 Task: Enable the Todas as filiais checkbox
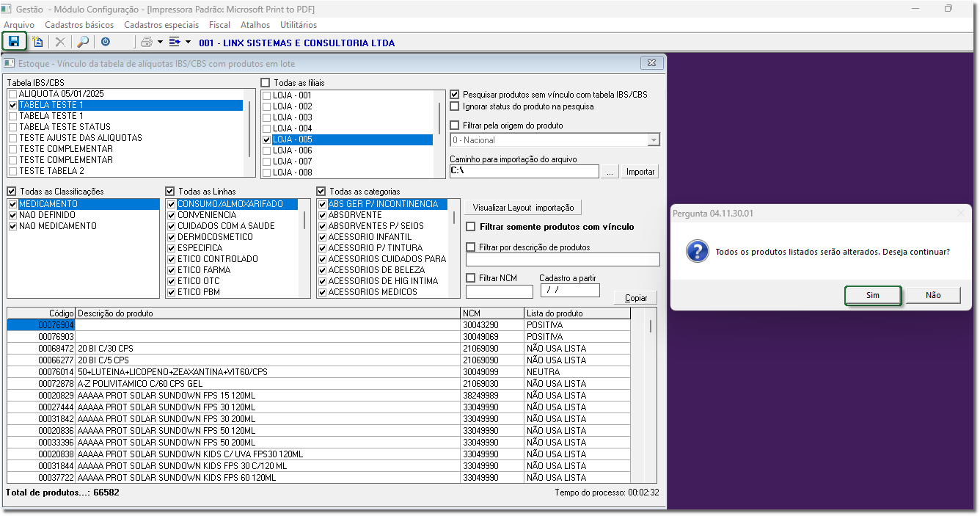click(266, 83)
